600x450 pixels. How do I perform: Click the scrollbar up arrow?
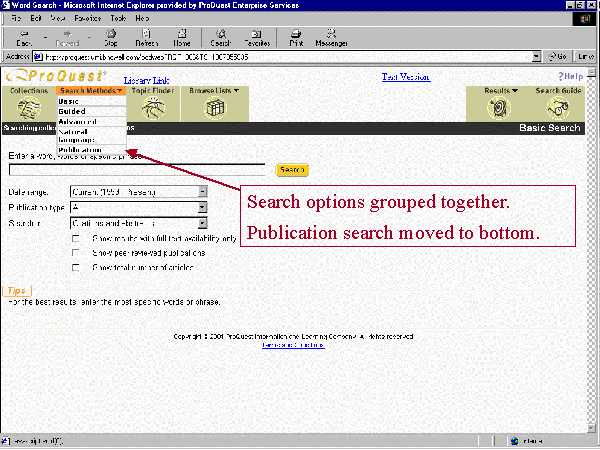[592, 72]
